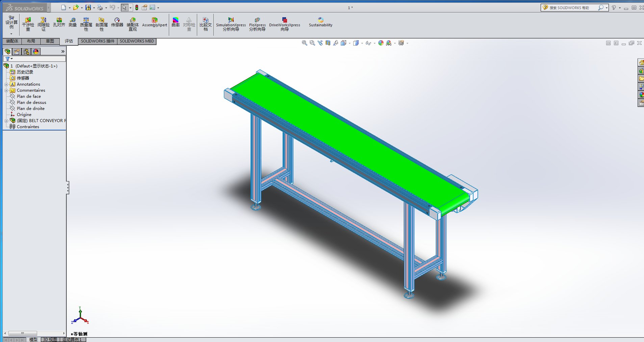
Task: Click the Open file folder icon
Action: 76,7
